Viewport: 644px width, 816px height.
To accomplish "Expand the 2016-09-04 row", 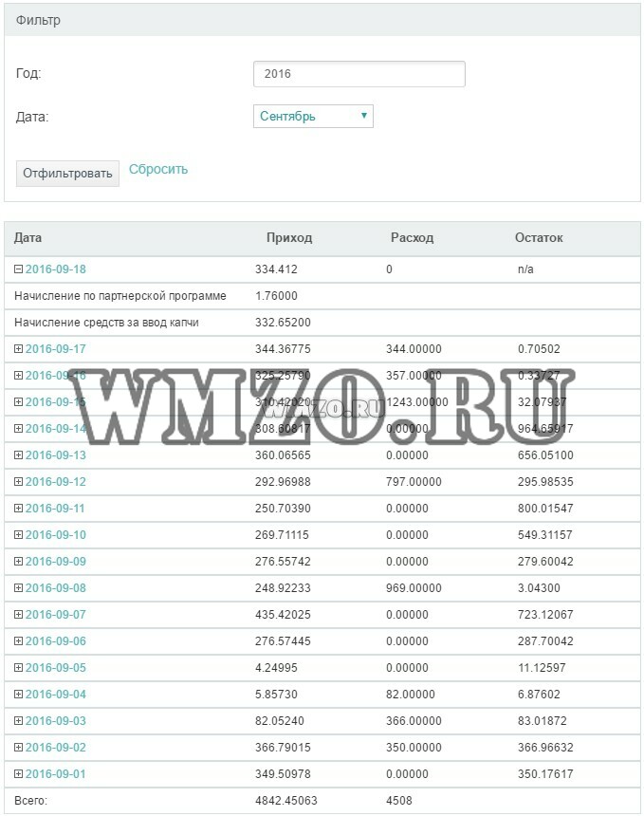I will (x=18, y=694).
